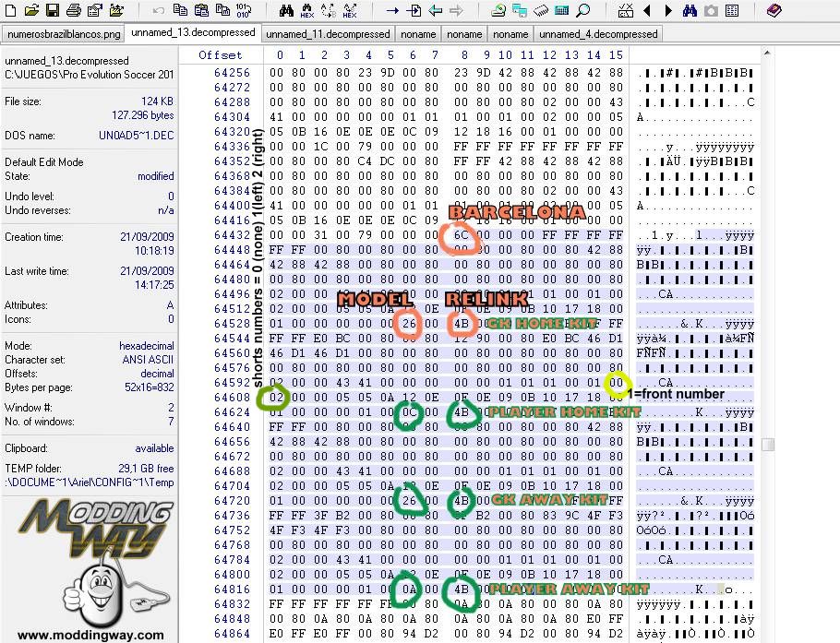Click the black left navigation arrow

tap(646, 11)
